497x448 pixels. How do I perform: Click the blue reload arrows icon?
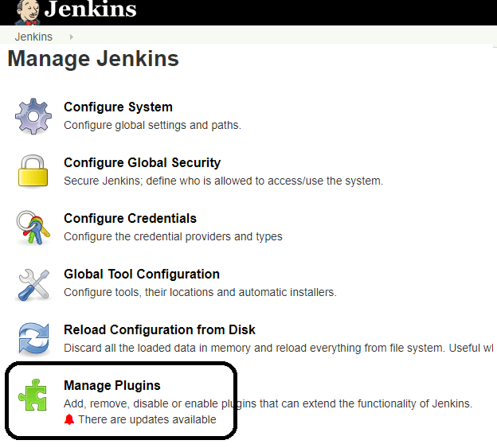click(x=33, y=339)
